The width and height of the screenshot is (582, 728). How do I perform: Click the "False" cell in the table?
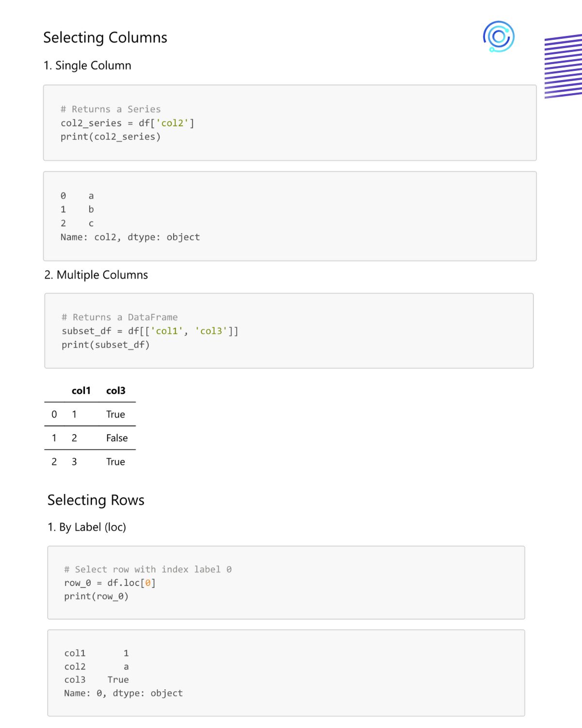[117, 438]
